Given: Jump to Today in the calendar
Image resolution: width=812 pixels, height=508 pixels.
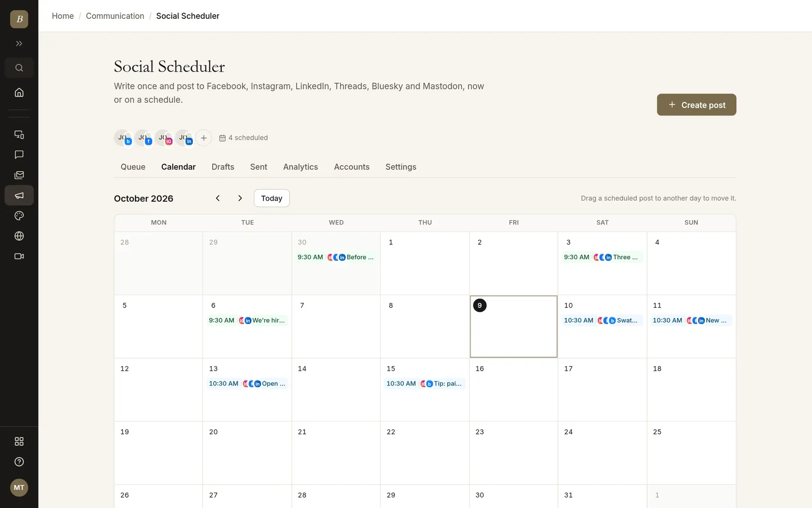Looking at the screenshot, I should tap(272, 198).
